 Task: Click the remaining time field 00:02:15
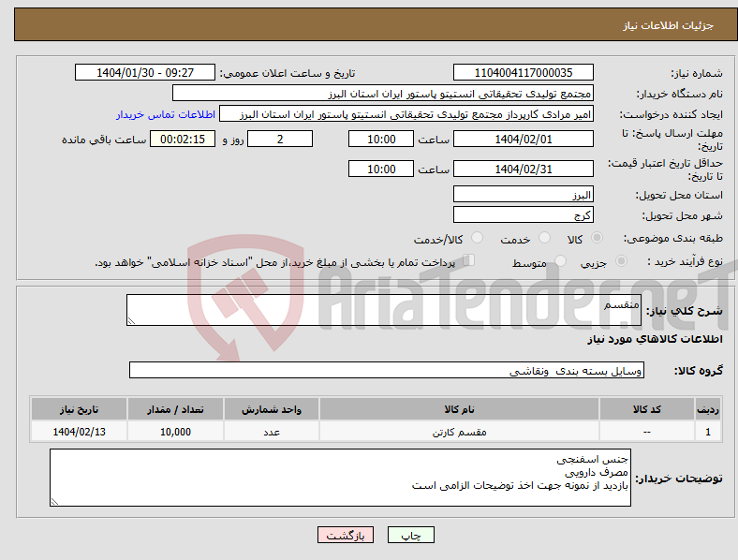coord(183,139)
